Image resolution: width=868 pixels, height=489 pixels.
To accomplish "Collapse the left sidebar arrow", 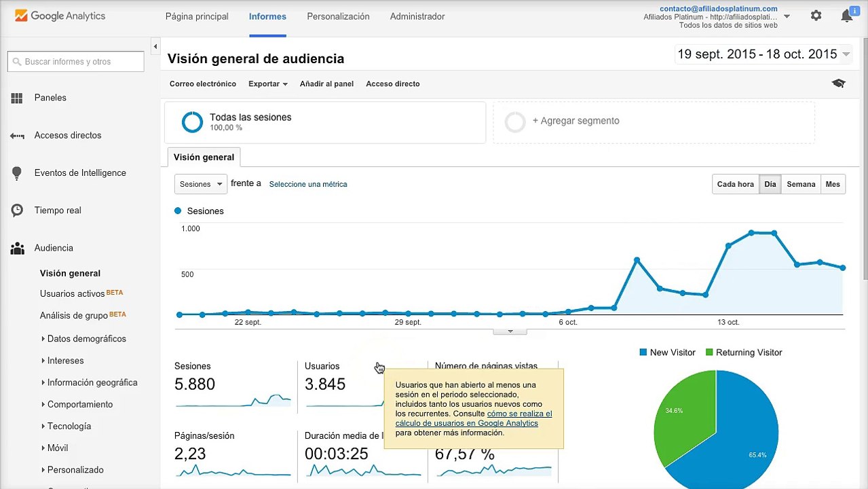I will (155, 46).
